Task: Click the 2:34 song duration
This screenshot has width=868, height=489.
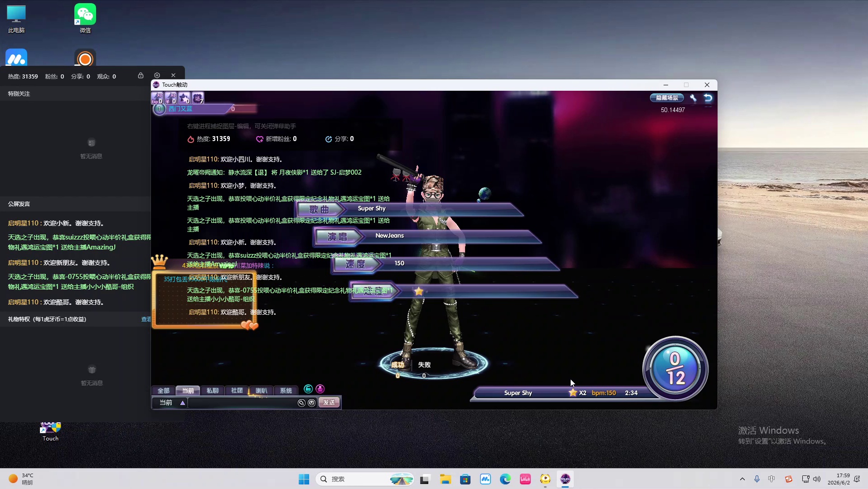Action: pyautogui.click(x=631, y=393)
